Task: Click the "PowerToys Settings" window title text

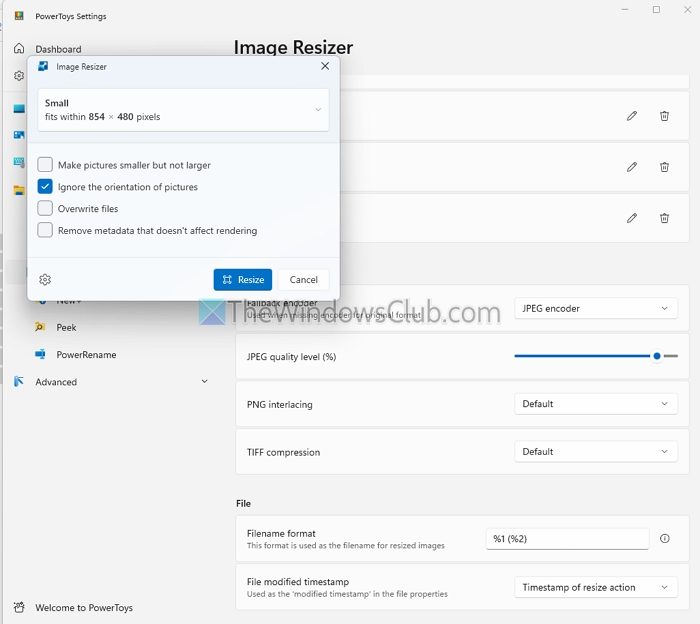Action: click(x=71, y=16)
